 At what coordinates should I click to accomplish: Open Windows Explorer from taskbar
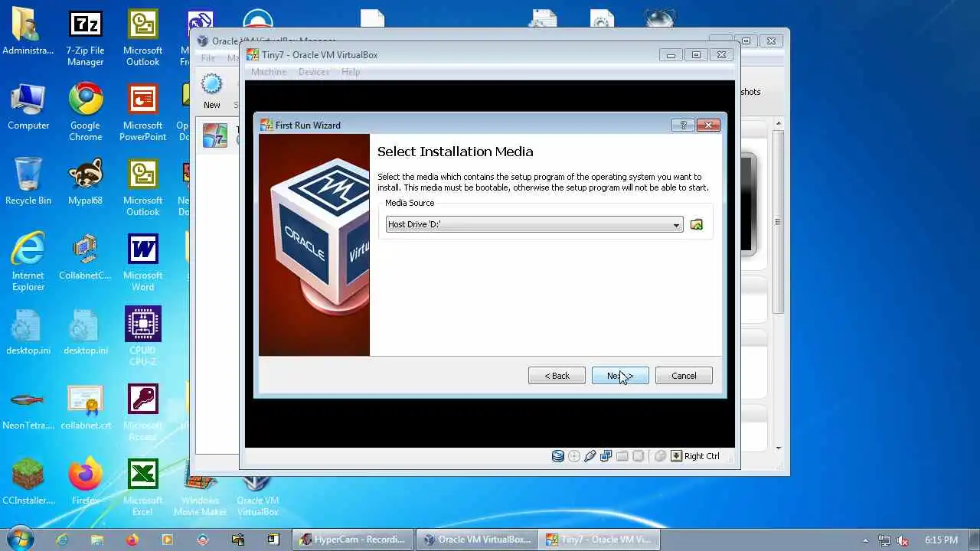click(97, 540)
